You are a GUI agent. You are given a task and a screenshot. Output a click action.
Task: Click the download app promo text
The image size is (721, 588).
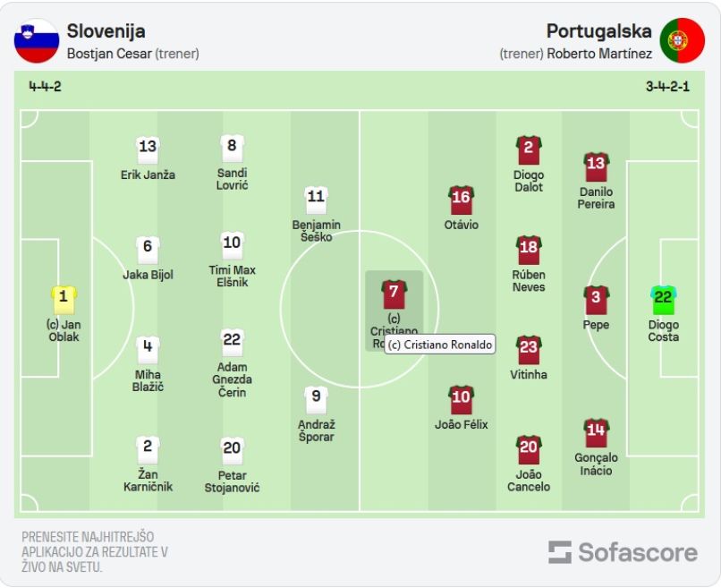click(x=95, y=551)
